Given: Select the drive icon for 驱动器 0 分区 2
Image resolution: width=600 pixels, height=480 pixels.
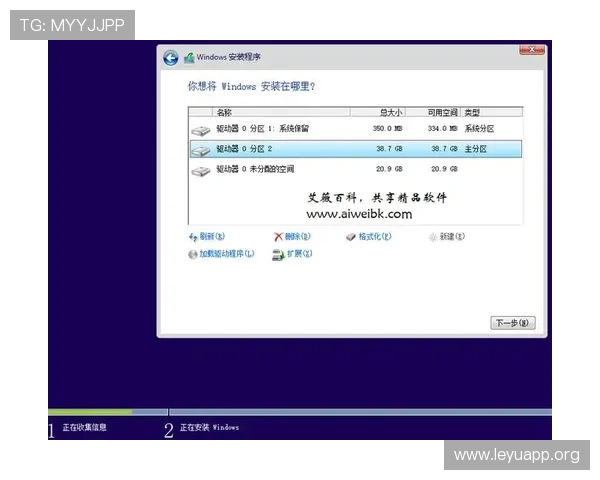Looking at the screenshot, I should pyautogui.click(x=201, y=150).
